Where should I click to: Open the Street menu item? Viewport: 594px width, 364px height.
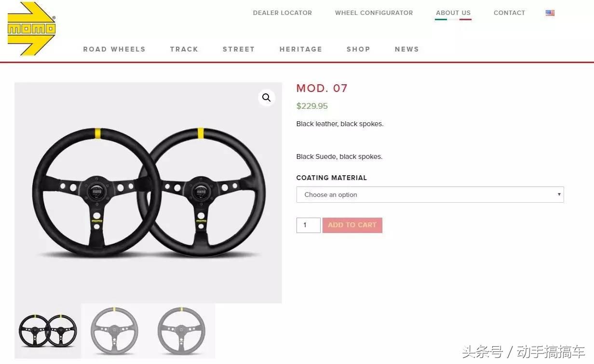pos(239,49)
